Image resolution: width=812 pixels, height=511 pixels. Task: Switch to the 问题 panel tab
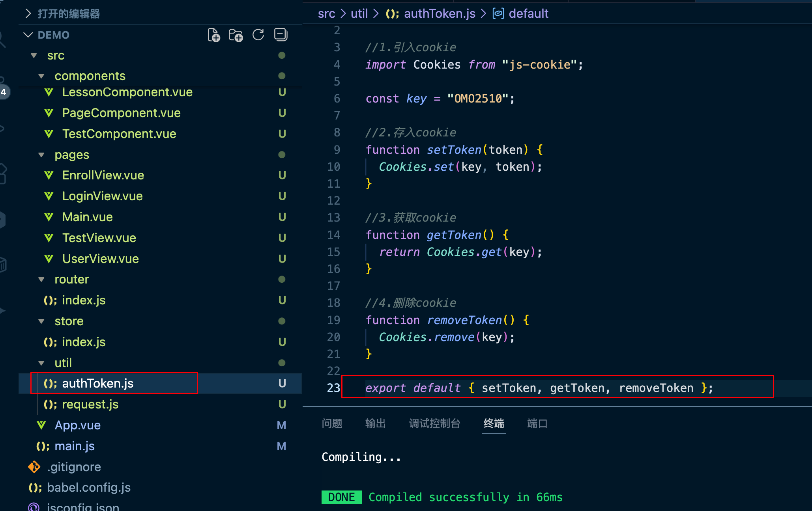point(332,423)
